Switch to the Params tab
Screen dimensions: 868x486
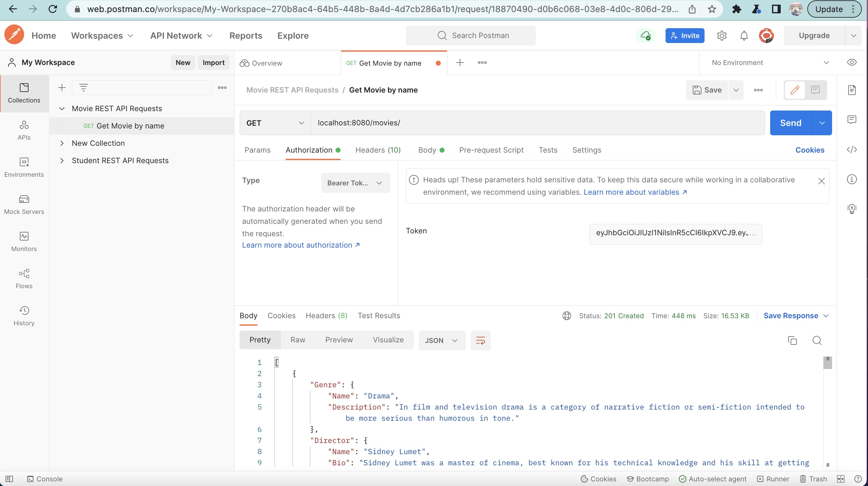(x=258, y=150)
